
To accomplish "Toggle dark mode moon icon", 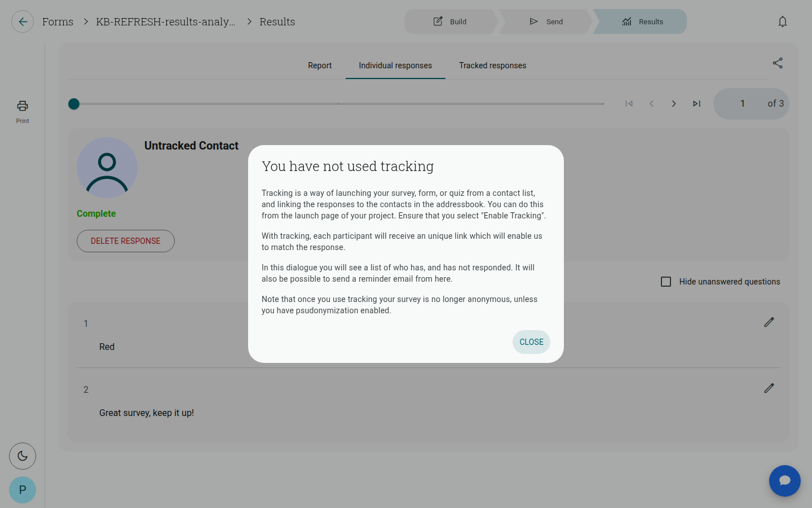I will [x=23, y=456].
